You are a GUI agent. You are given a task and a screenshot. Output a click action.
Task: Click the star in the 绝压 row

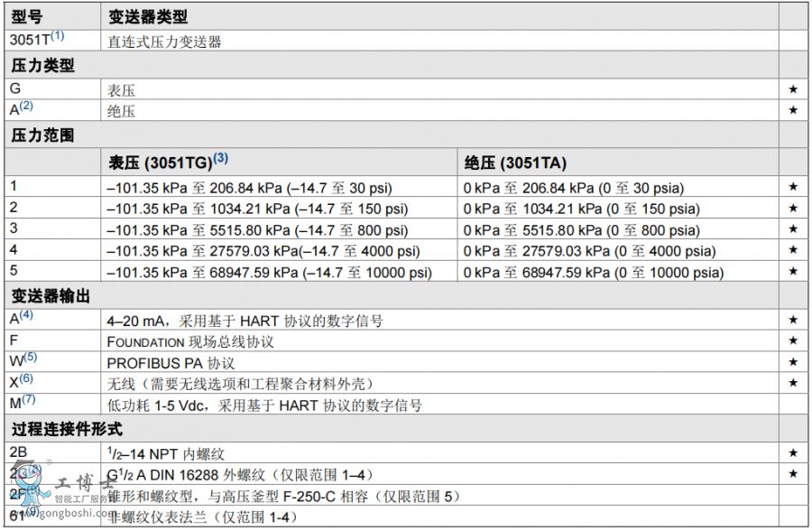[793, 110]
